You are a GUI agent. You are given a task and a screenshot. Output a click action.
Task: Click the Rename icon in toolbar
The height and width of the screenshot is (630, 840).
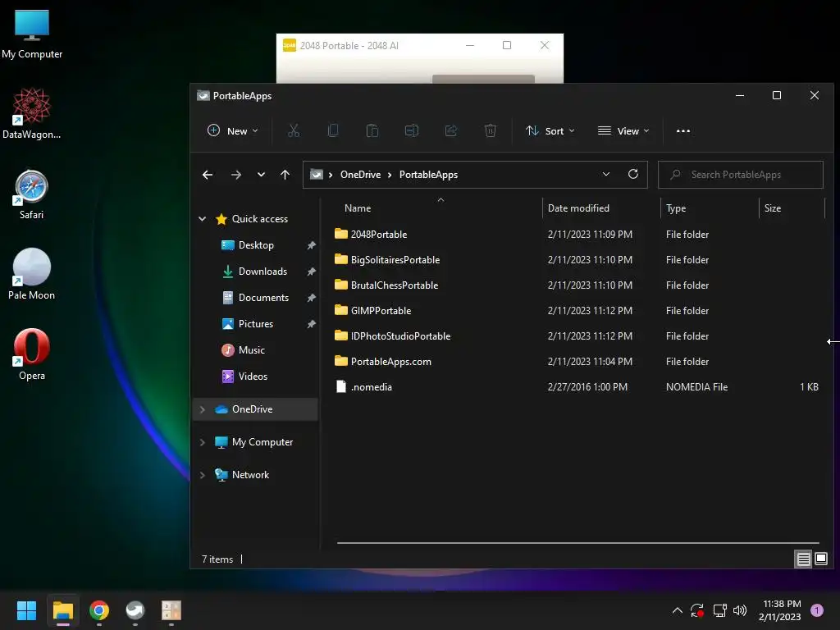(x=412, y=130)
